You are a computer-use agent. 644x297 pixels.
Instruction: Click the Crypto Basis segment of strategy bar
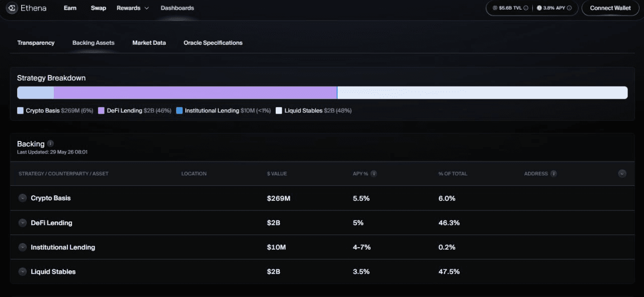tap(36, 93)
